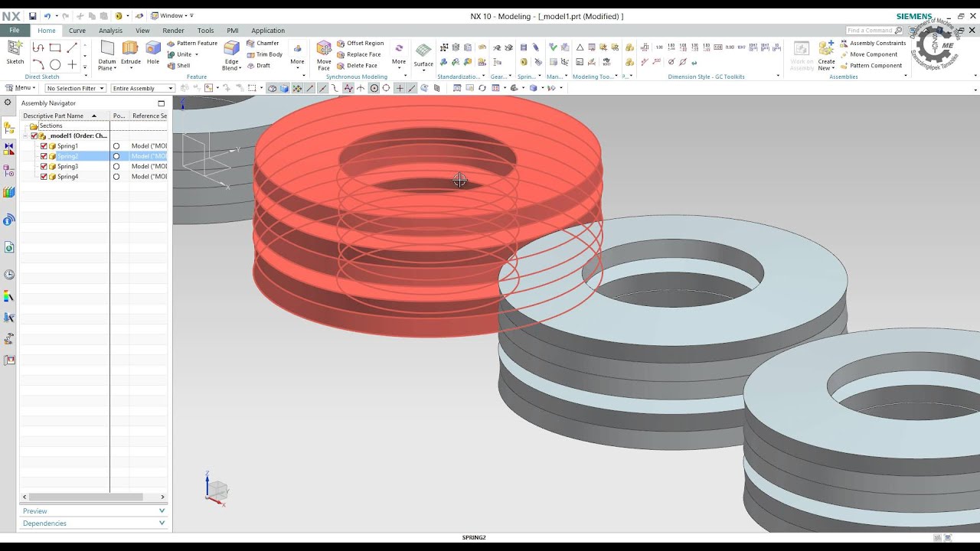Select the Hole feature tool
This screenshot has width=980, height=551.
click(153, 53)
